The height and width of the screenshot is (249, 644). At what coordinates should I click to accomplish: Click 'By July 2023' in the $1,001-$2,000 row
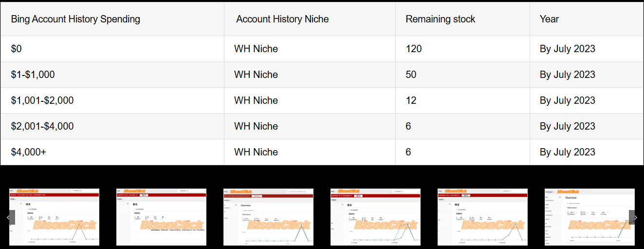[x=568, y=100]
